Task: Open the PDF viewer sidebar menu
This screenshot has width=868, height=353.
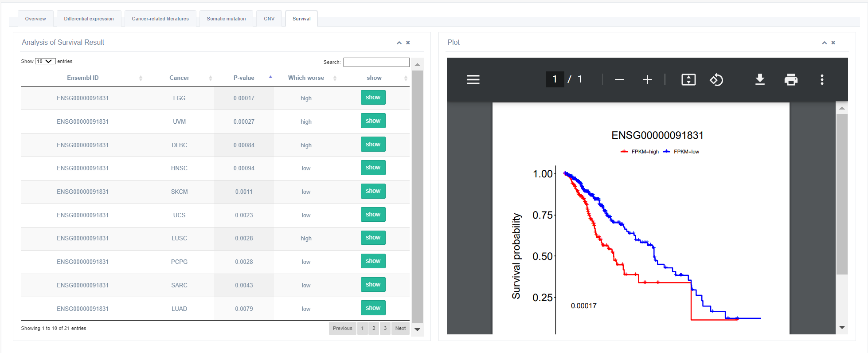Action: [473, 80]
